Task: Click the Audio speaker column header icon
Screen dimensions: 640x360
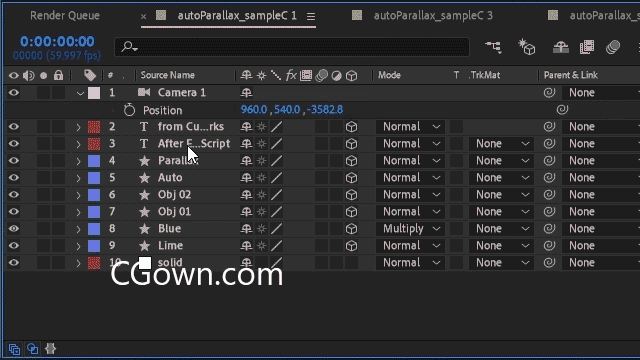Action: [29, 76]
